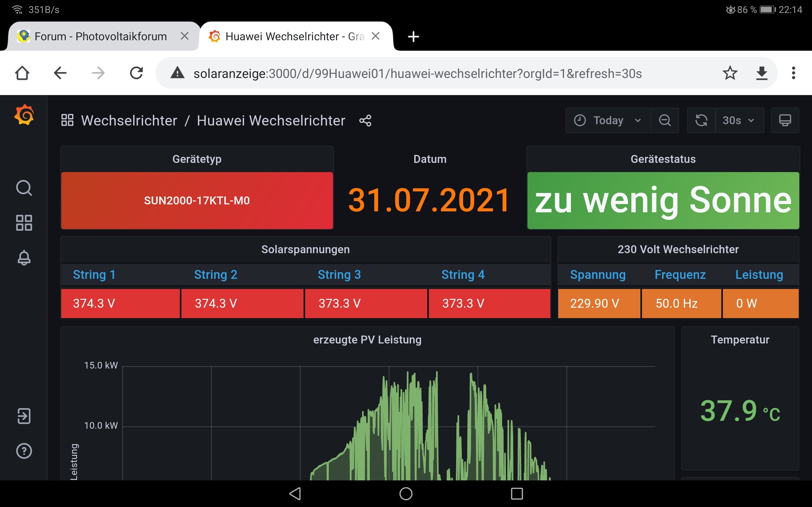Tap Android back navigation button
The height and width of the screenshot is (507, 812).
click(295, 494)
